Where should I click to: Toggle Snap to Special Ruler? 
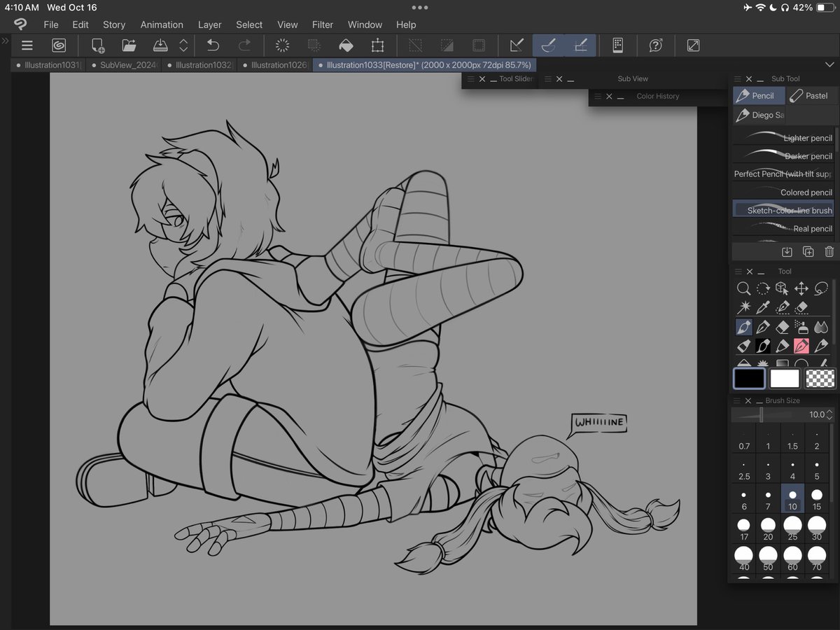(549, 45)
